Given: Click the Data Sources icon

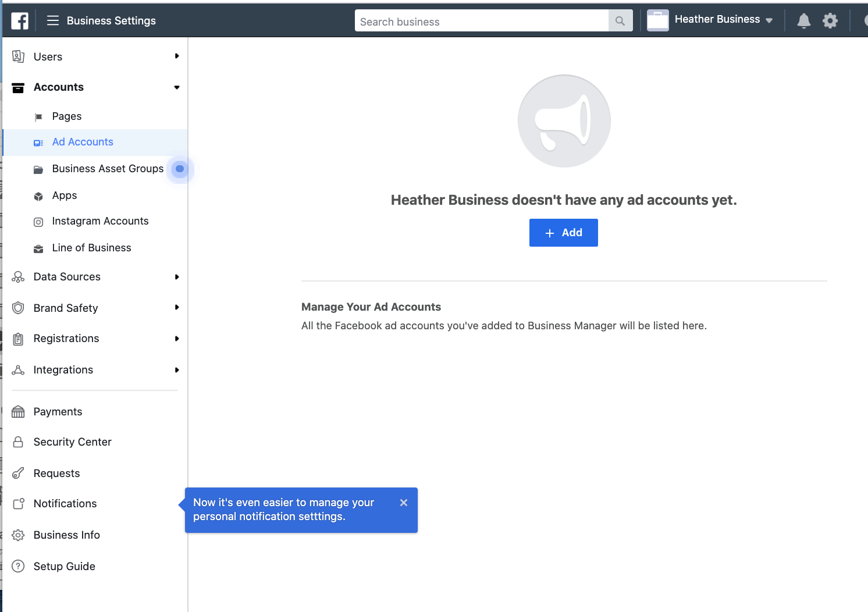Looking at the screenshot, I should [x=18, y=277].
